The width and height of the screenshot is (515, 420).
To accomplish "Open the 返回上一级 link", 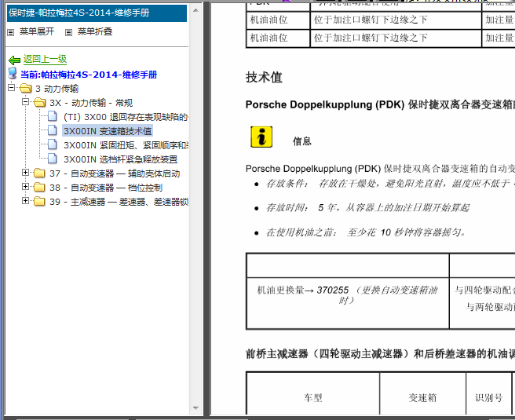I will [x=45, y=59].
